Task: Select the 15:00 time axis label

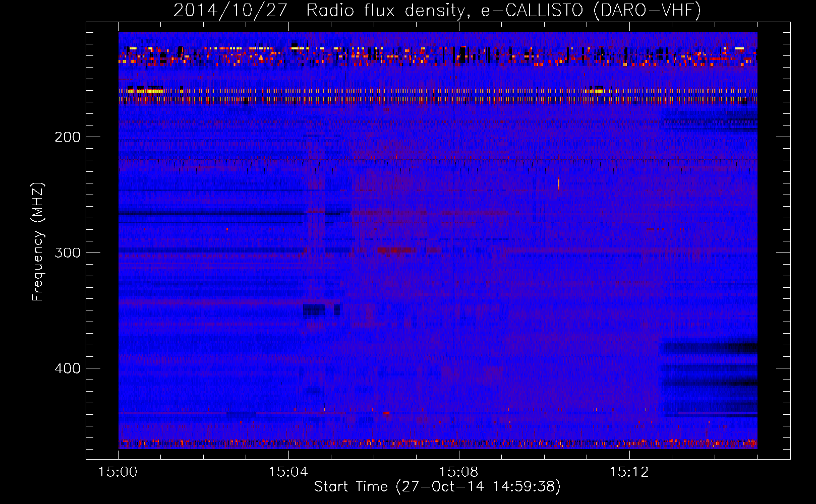Action: tap(118, 472)
